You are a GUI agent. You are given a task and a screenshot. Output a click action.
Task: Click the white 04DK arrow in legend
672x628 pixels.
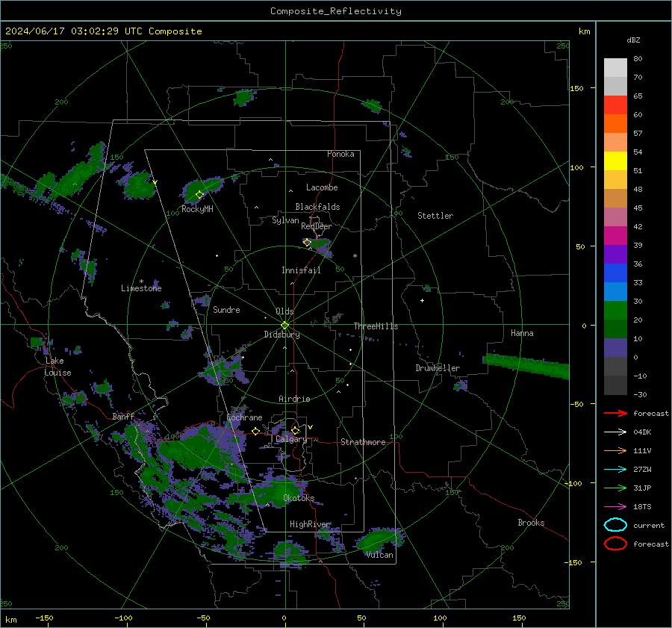pyautogui.click(x=615, y=432)
